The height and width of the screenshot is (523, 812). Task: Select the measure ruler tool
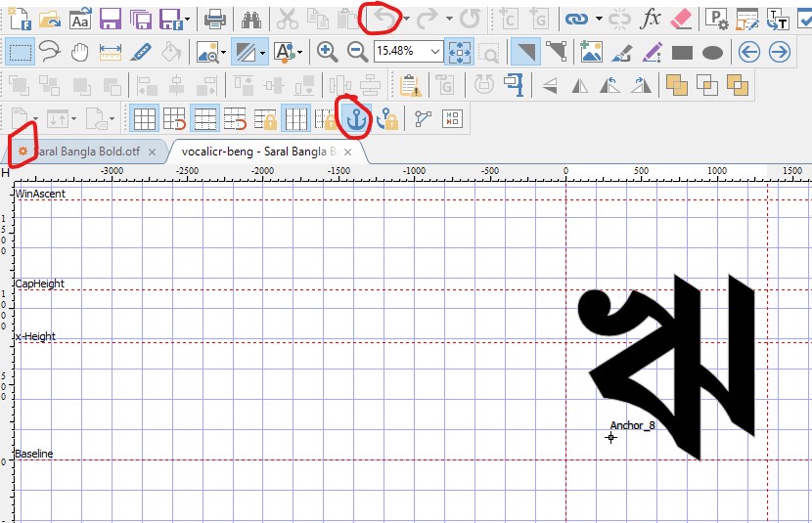(x=111, y=52)
